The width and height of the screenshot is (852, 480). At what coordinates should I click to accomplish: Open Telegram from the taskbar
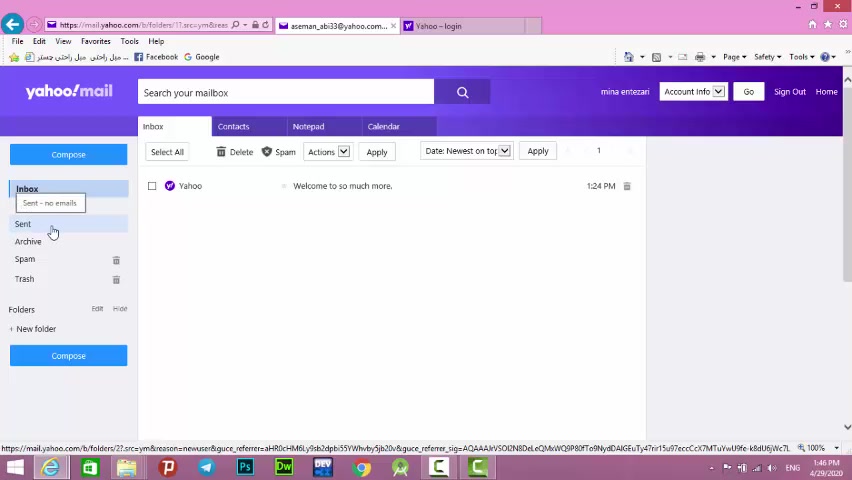click(206, 467)
